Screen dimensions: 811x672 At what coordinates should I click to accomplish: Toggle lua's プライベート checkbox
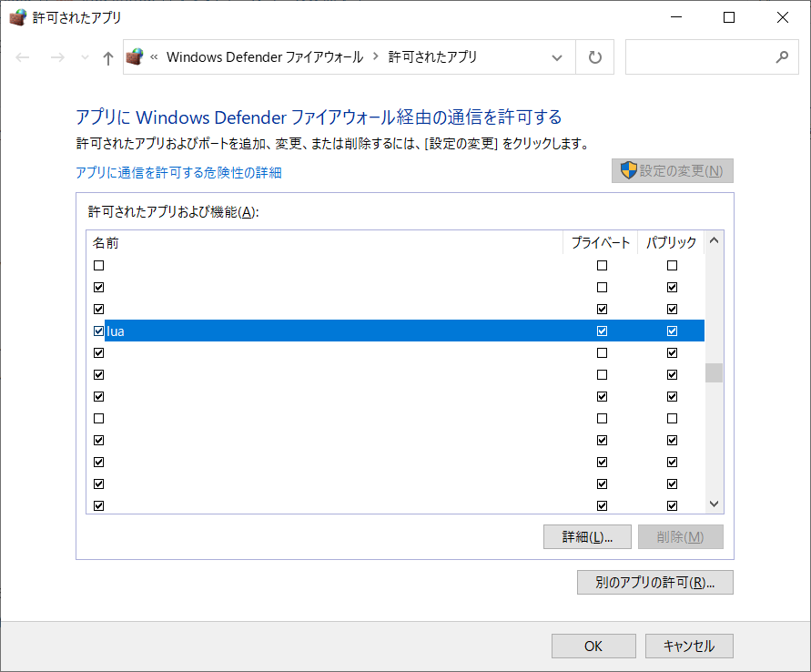[602, 331]
